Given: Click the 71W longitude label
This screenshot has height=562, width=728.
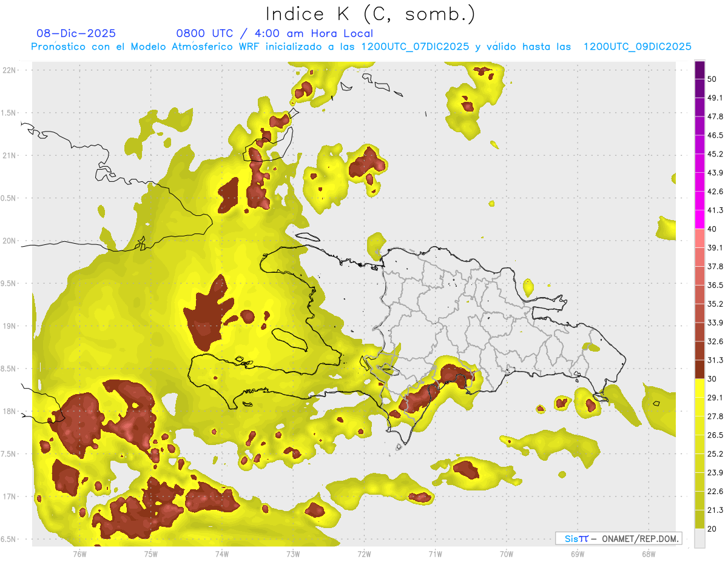Looking at the screenshot, I should pos(435,554).
